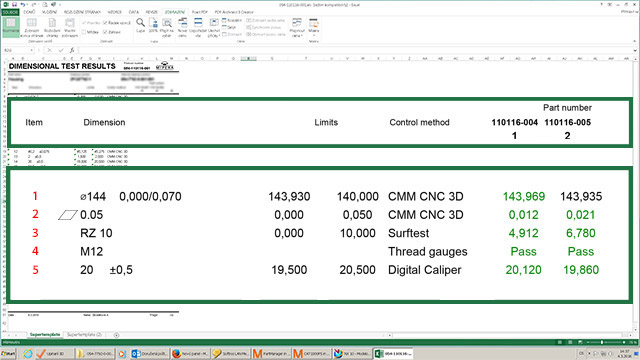
Task: Switch to Page Layout view (Rozložení stránky)
Action: pyautogui.click(x=52, y=27)
